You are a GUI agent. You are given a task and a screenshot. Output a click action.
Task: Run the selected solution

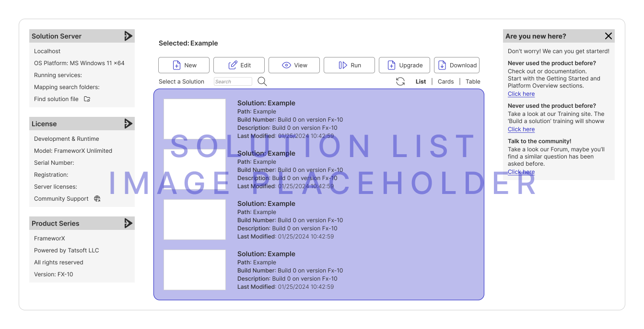[x=349, y=65]
